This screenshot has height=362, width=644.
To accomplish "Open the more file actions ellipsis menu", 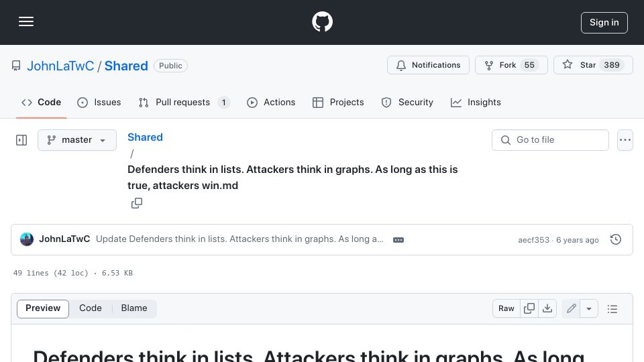I will click(x=625, y=140).
